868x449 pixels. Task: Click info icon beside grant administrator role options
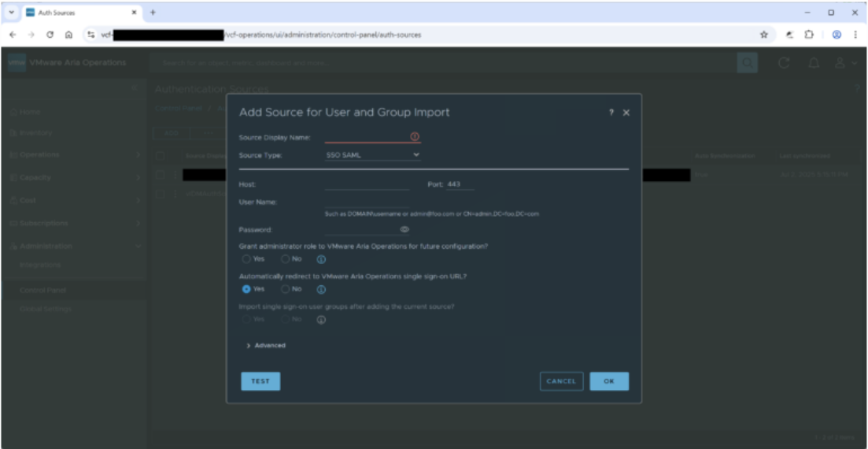pyautogui.click(x=321, y=259)
